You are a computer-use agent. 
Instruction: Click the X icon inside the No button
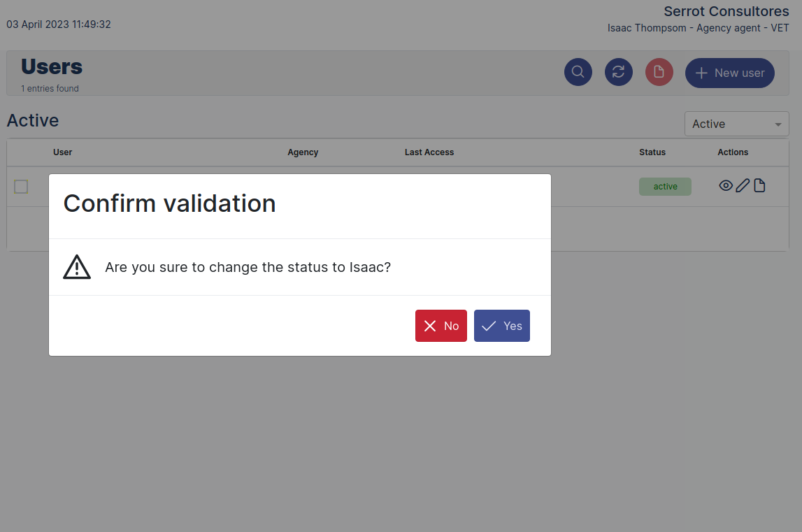tap(429, 326)
